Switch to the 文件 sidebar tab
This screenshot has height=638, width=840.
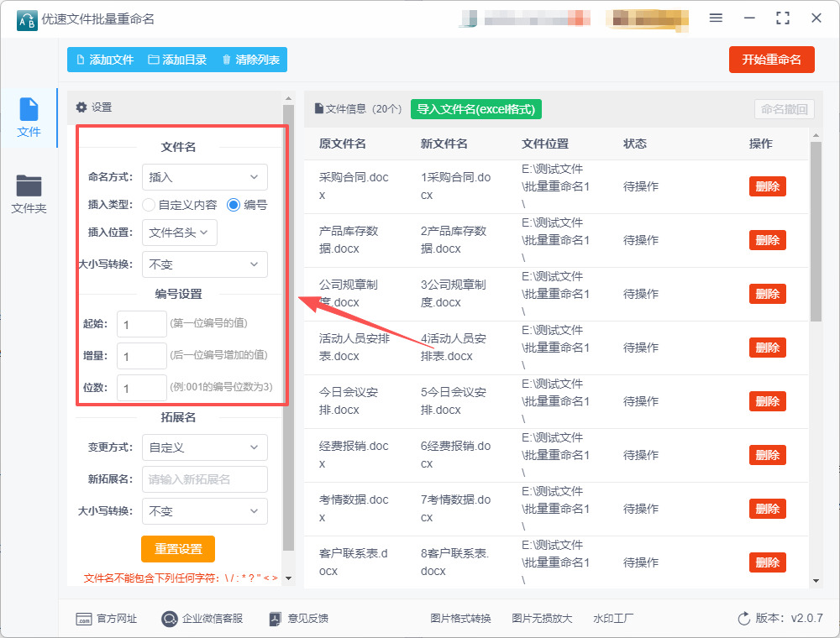pos(29,118)
